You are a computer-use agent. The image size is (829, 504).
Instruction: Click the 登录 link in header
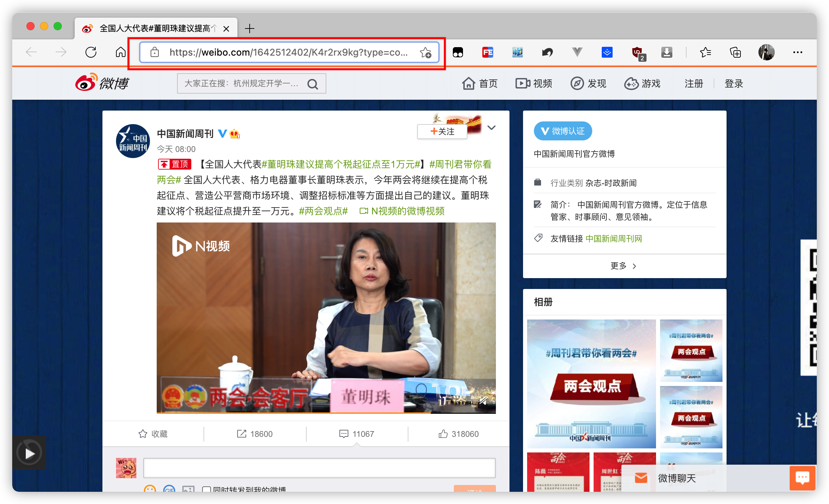(x=734, y=83)
